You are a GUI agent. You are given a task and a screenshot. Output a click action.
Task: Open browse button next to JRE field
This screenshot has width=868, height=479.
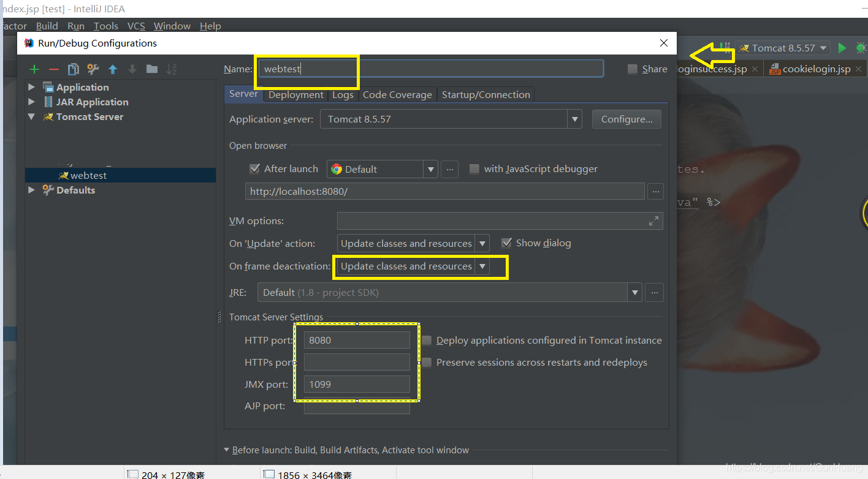click(655, 293)
